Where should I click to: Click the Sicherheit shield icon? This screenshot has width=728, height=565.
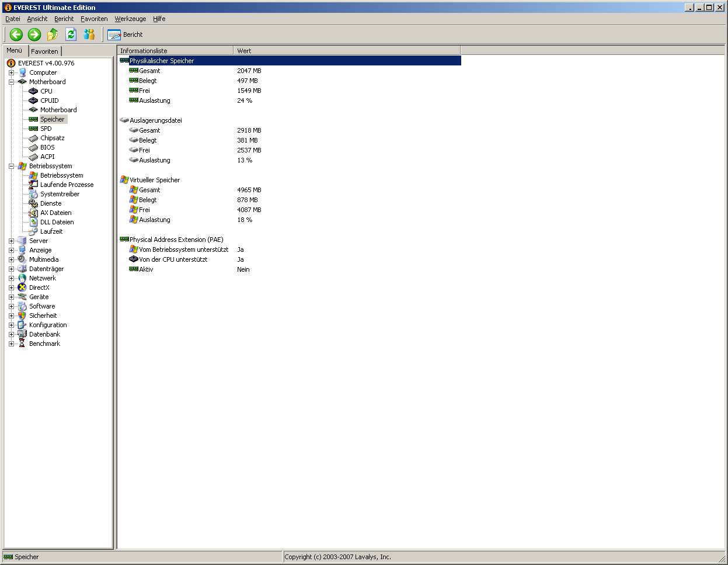[x=22, y=316]
